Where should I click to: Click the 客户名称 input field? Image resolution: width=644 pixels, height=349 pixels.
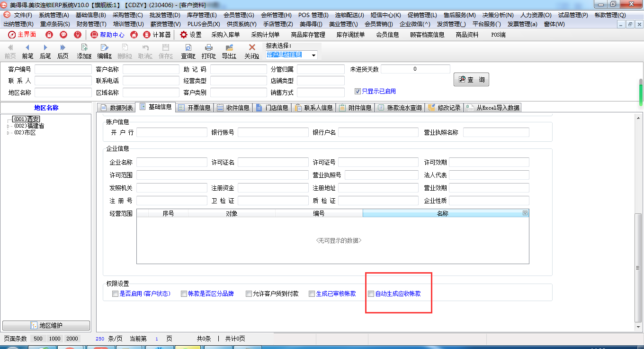(x=151, y=69)
